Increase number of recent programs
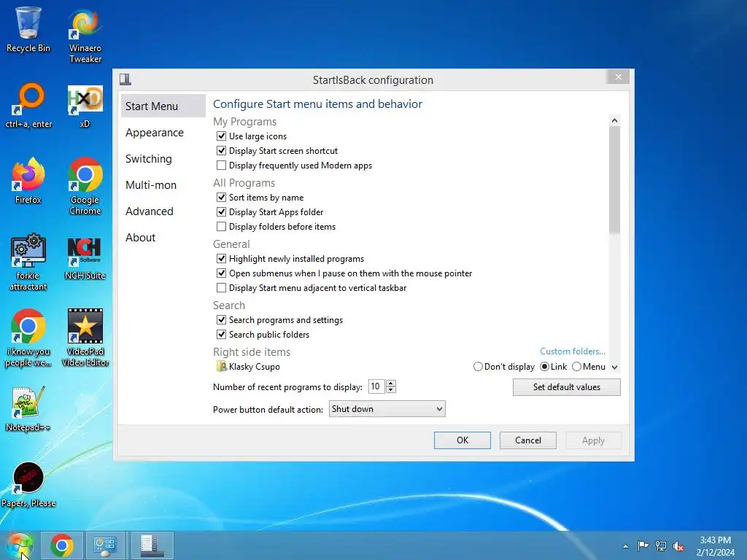 391,383
